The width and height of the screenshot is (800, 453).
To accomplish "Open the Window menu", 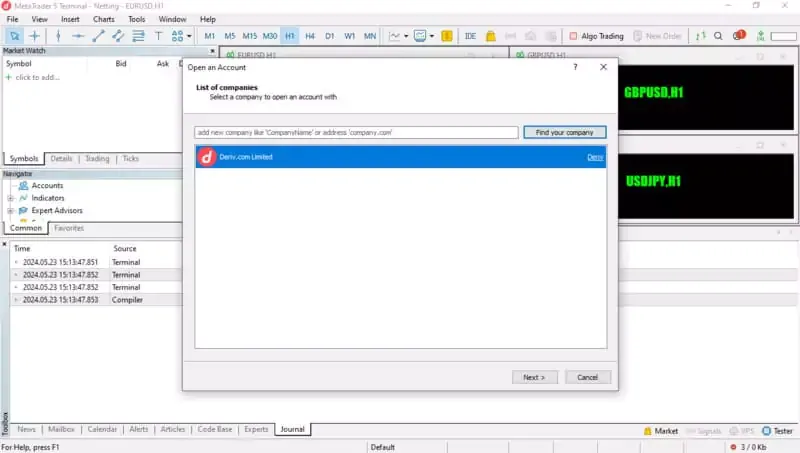I will click(x=172, y=19).
